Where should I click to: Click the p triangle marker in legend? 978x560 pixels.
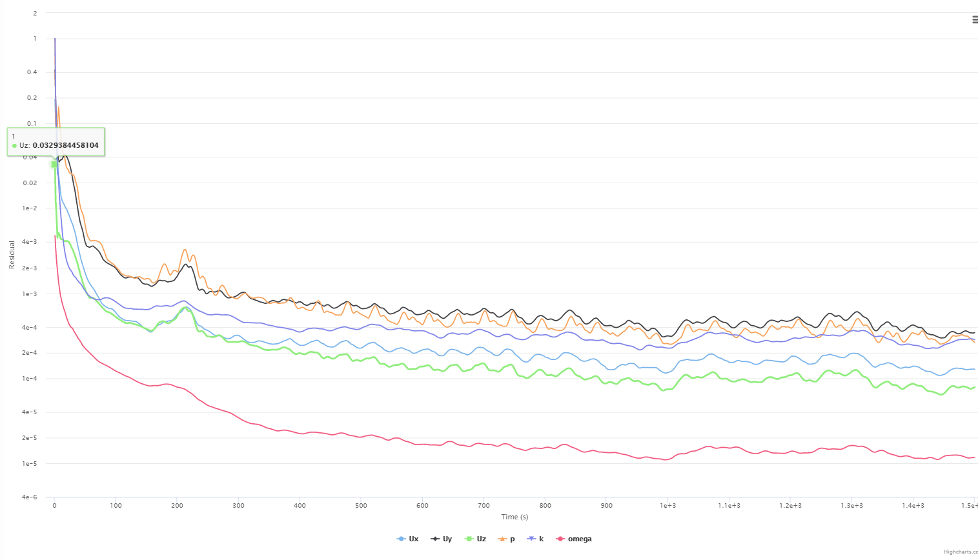point(503,539)
